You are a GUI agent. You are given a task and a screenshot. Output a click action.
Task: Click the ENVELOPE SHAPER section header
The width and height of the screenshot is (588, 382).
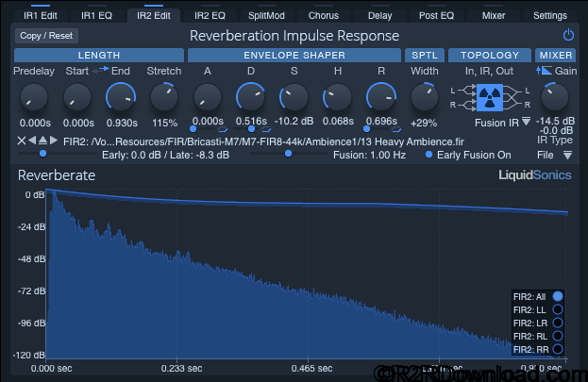tap(294, 55)
